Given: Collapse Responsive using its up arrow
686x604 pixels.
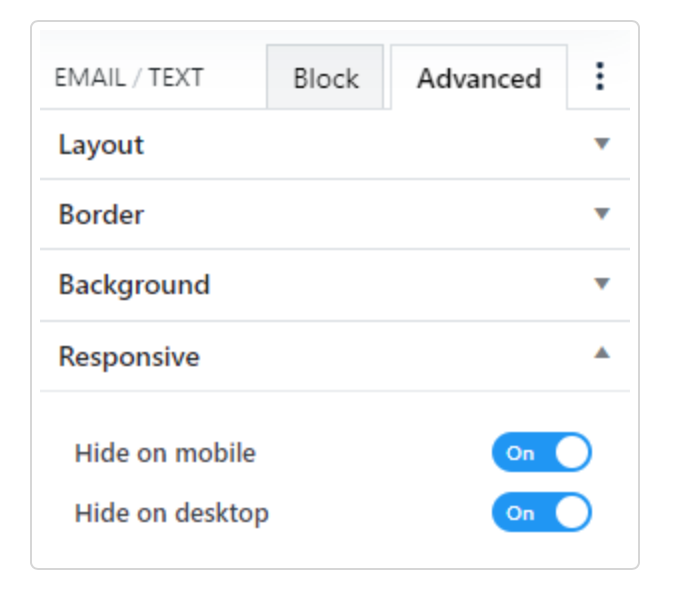Looking at the screenshot, I should click(x=601, y=353).
